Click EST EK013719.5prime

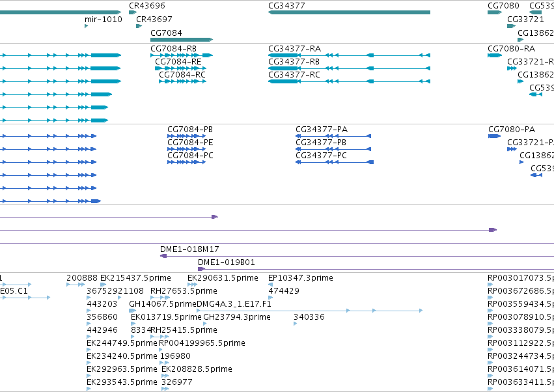coord(166,317)
